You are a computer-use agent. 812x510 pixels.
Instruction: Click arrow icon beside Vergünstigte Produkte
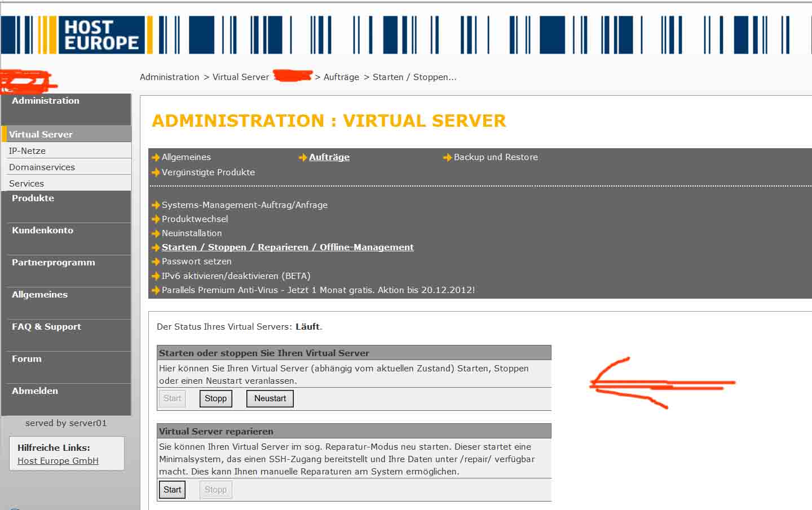(156, 172)
